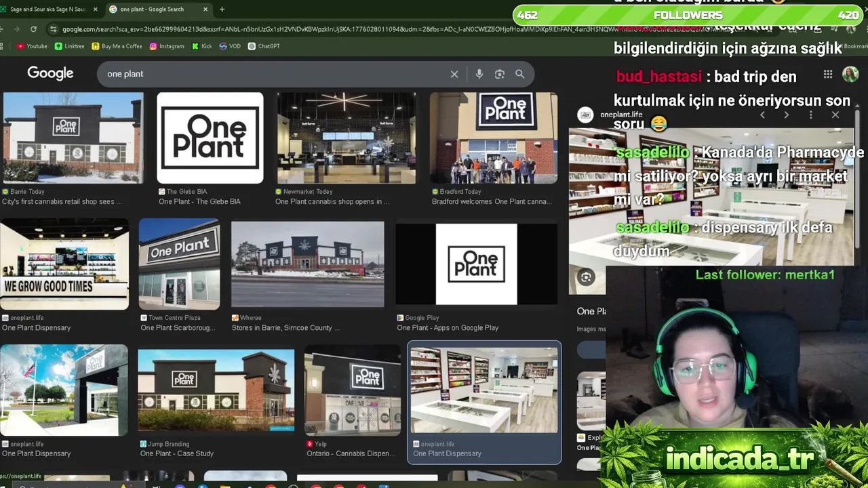View site information icon in address bar
The width and height of the screenshot is (868, 488).
click(x=53, y=29)
